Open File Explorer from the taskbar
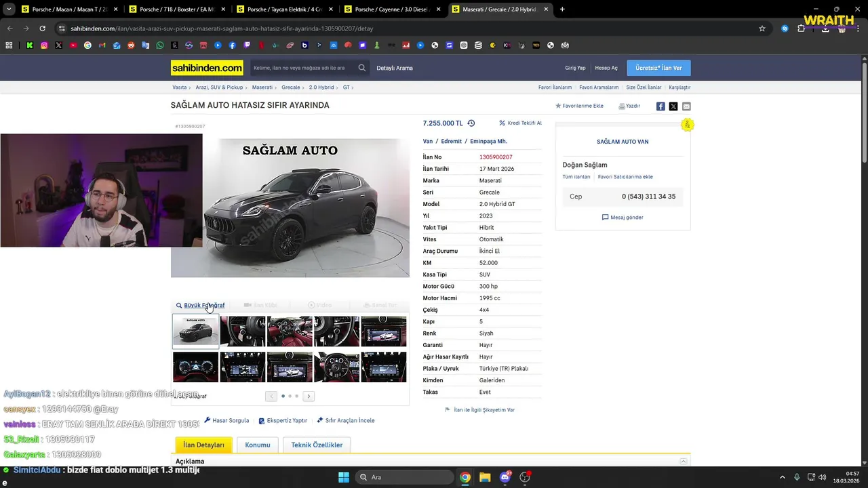 tap(485, 477)
